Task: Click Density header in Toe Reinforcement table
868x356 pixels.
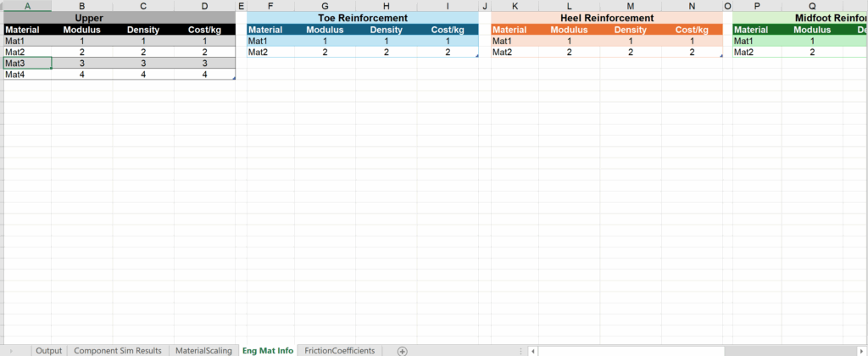Action: point(386,30)
